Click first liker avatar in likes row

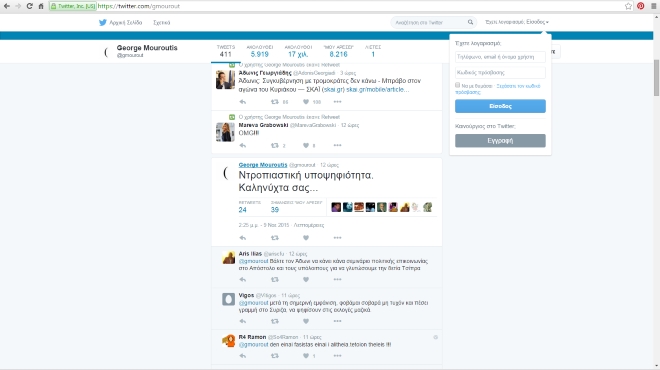[x=336, y=207]
